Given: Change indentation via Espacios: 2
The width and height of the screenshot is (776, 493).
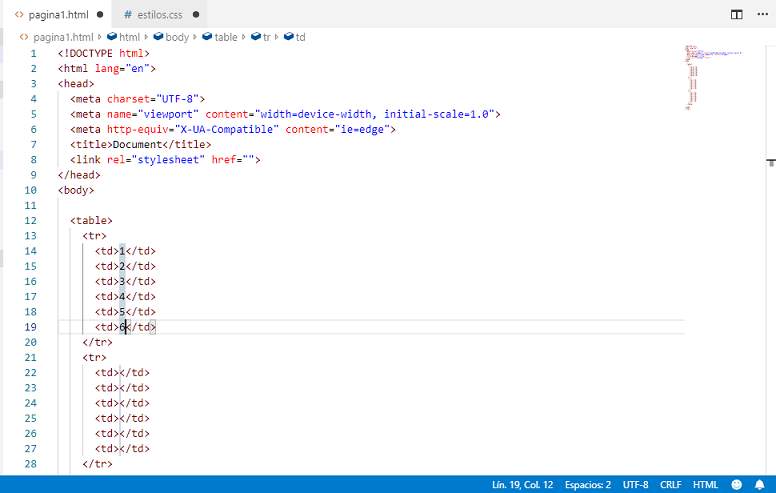Looking at the screenshot, I should [x=587, y=485].
